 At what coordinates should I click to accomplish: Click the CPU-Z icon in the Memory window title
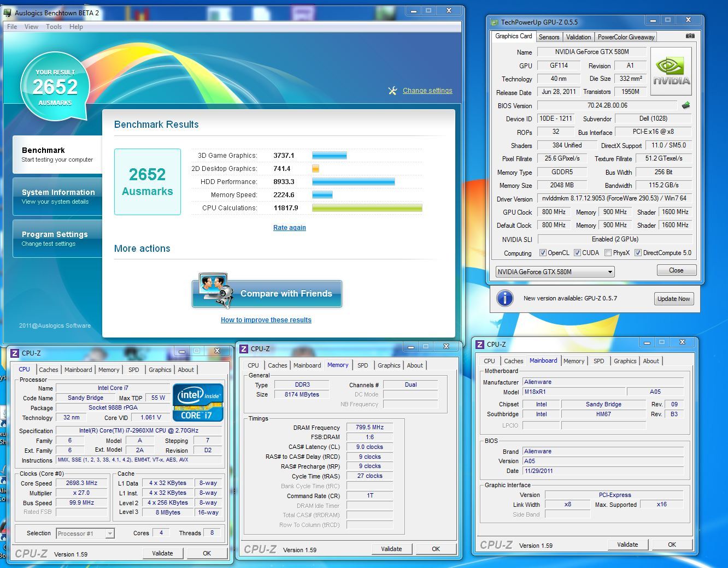[244, 349]
